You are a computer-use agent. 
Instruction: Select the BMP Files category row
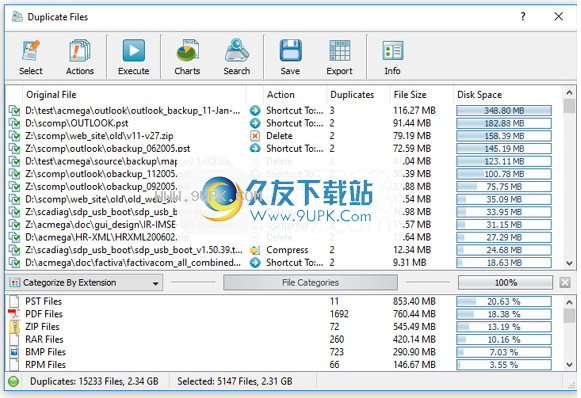tap(280, 352)
